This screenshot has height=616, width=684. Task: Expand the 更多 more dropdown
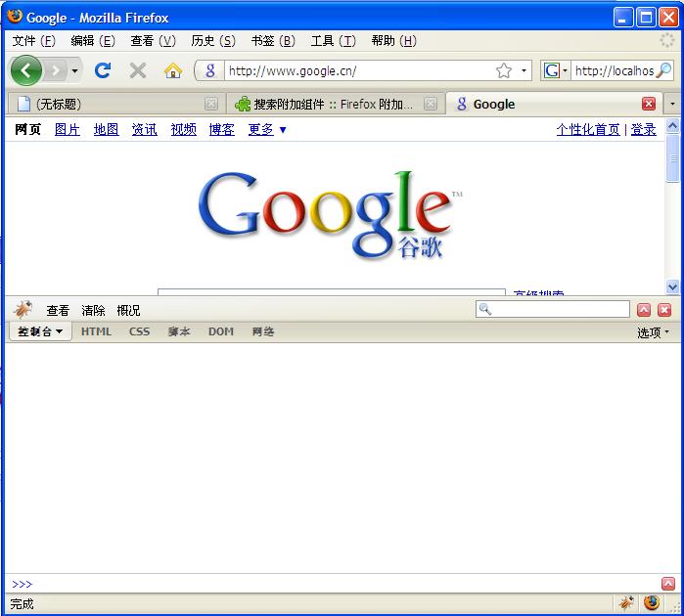267,129
